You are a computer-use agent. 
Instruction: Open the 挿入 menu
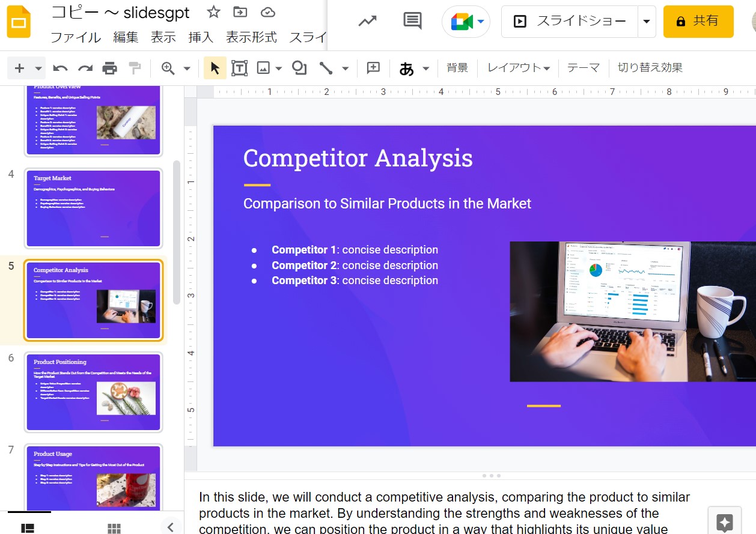coord(201,37)
